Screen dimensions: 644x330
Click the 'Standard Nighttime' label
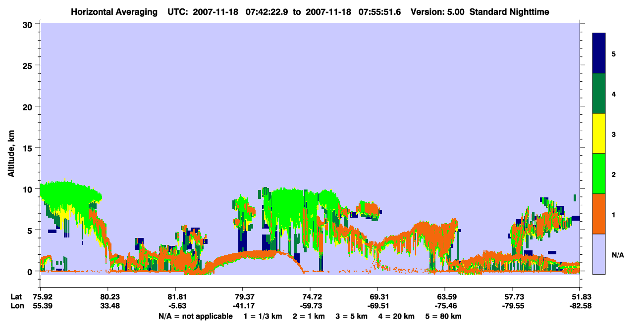click(x=509, y=12)
